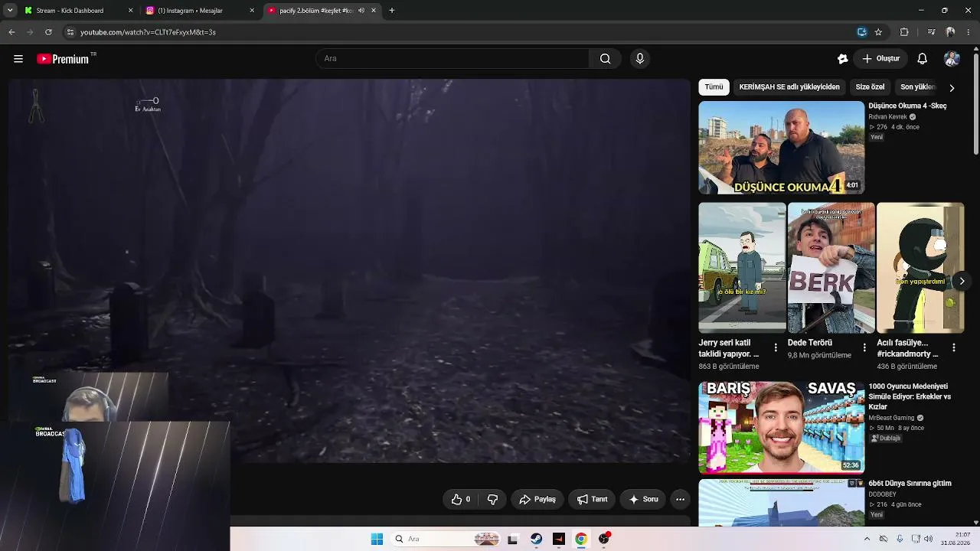Open YouTube notifications bell
980x551 pixels.
pos(923,59)
